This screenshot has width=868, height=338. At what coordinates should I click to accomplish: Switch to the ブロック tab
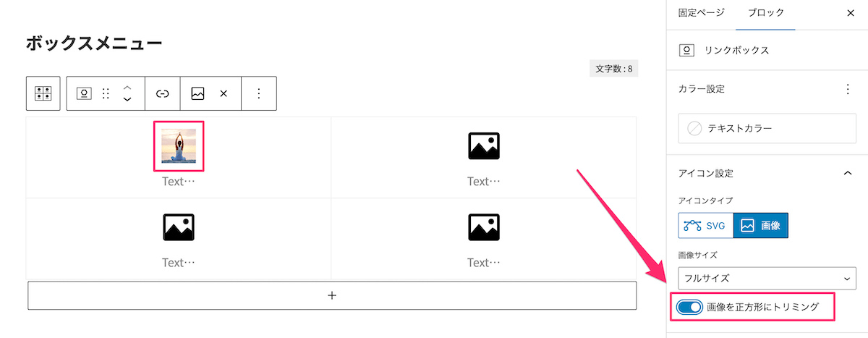click(x=765, y=12)
